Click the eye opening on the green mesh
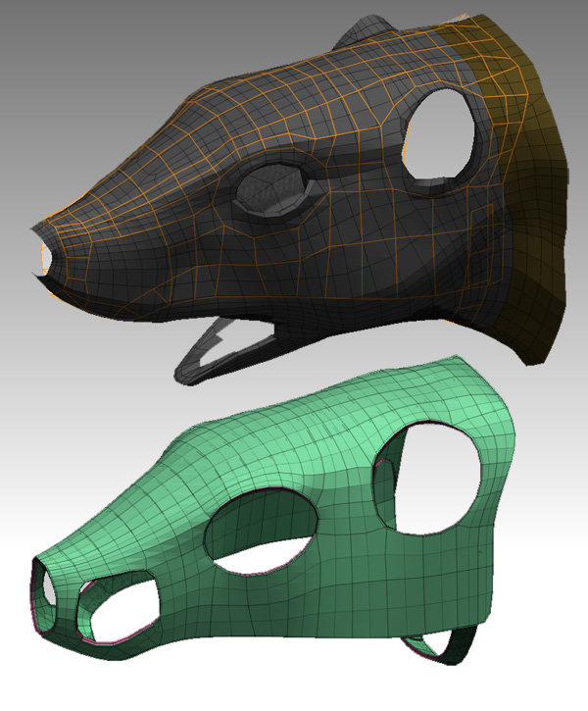The image size is (588, 711). 262,531
